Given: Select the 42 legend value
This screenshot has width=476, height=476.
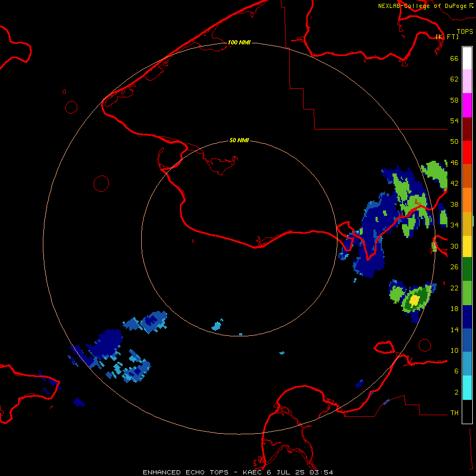Looking at the screenshot, I should point(454,184).
